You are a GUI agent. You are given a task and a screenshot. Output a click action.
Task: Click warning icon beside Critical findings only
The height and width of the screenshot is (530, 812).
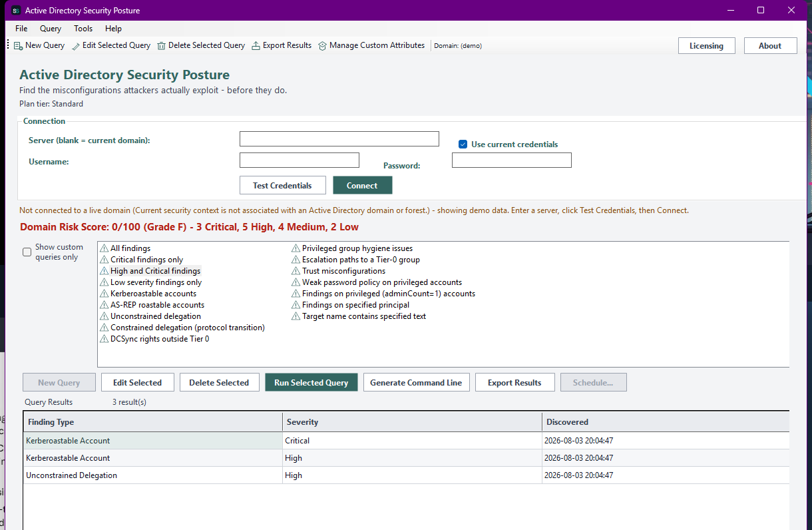(104, 260)
